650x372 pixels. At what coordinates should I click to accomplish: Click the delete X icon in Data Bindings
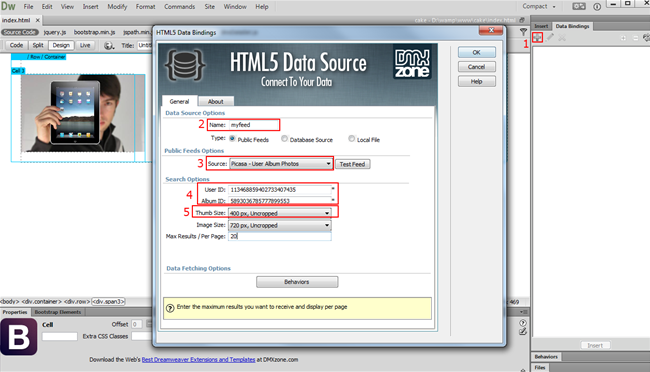point(562,38)
